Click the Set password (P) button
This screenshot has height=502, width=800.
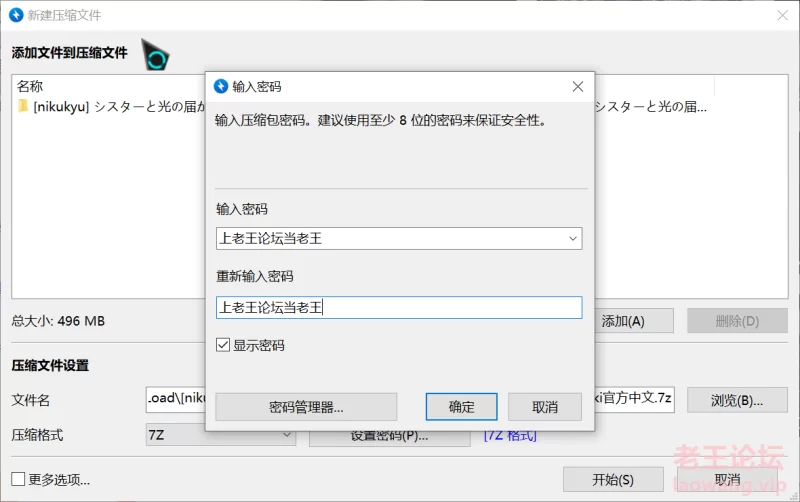(x=389, y=437)
